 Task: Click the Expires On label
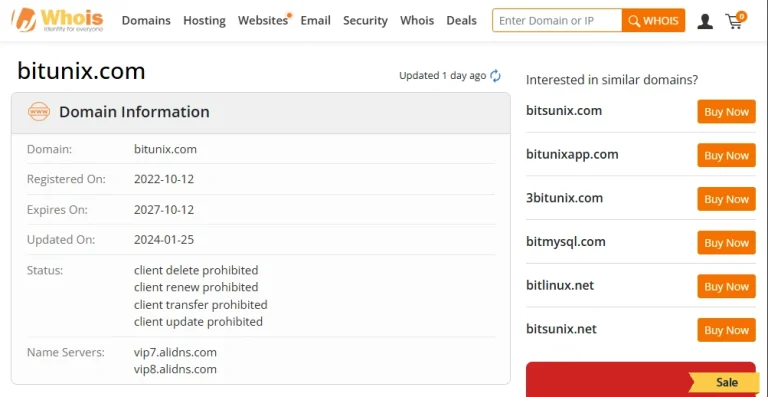(x=57, y=210)
